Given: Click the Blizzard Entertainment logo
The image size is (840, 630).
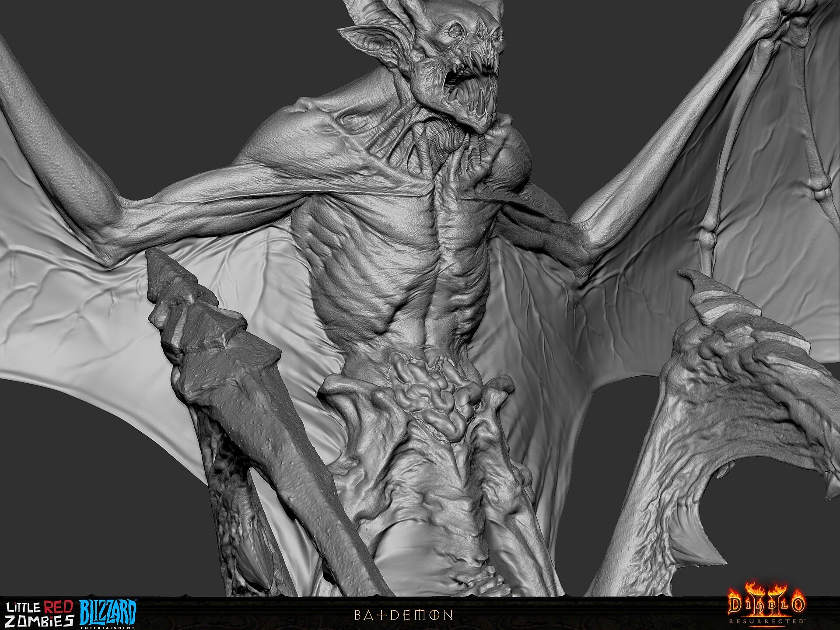Looking at the screenshot, I should tap(108, 614).
